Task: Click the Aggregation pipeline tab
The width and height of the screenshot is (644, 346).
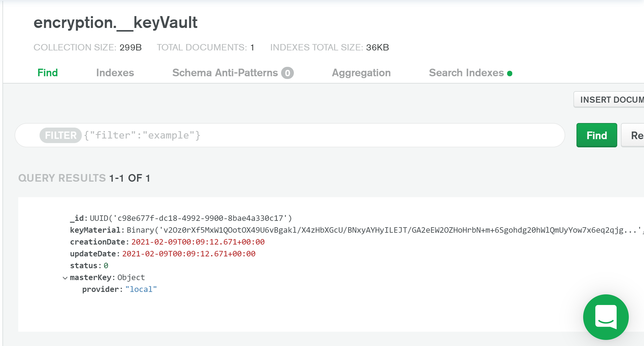Action: [x=361, y=72]
